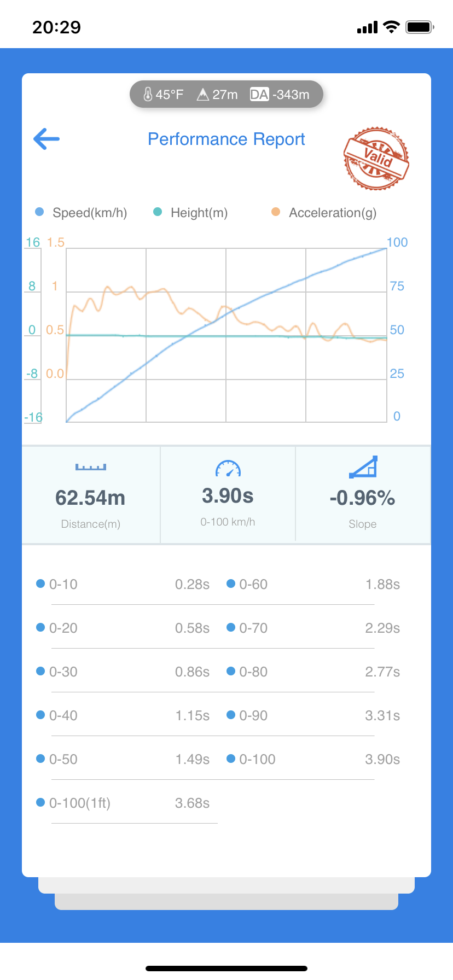The height and width of the screenshot is (980, 453).
Task: Tap the 3.90s 0-100 km/h tile
Action: (x=228, y=496)
